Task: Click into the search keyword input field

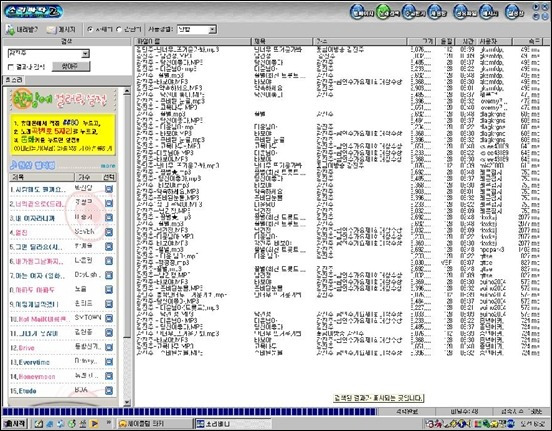Action: [x=45, y=54]
